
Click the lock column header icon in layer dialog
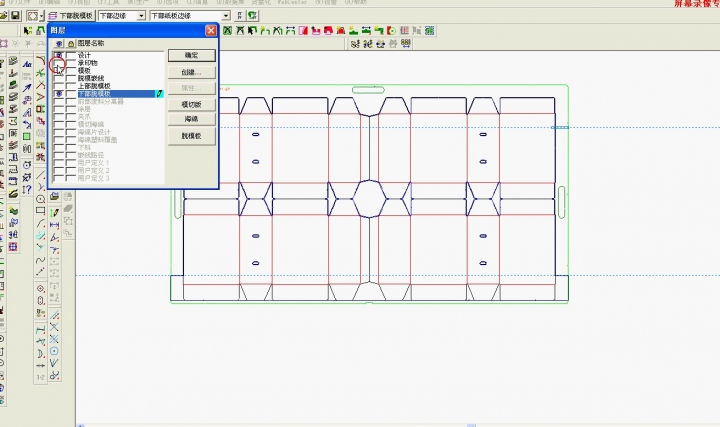pos(70,44)
